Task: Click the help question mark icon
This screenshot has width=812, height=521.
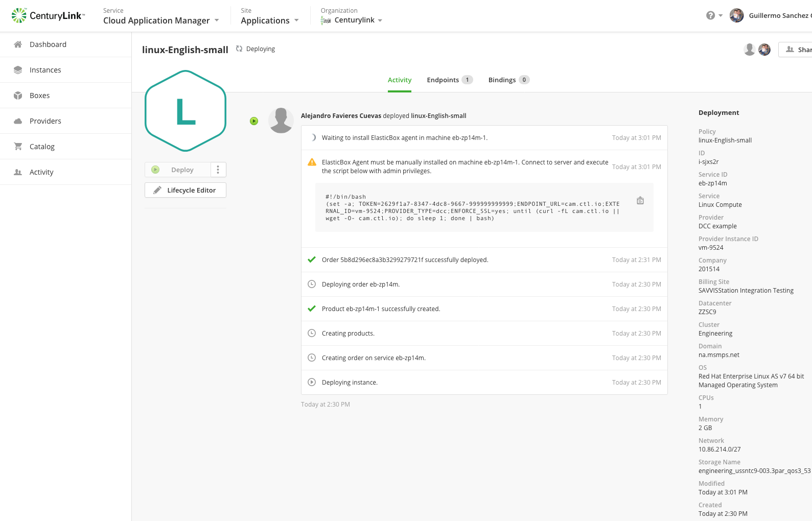Action: pyautogui.click(x=710, y=15)
